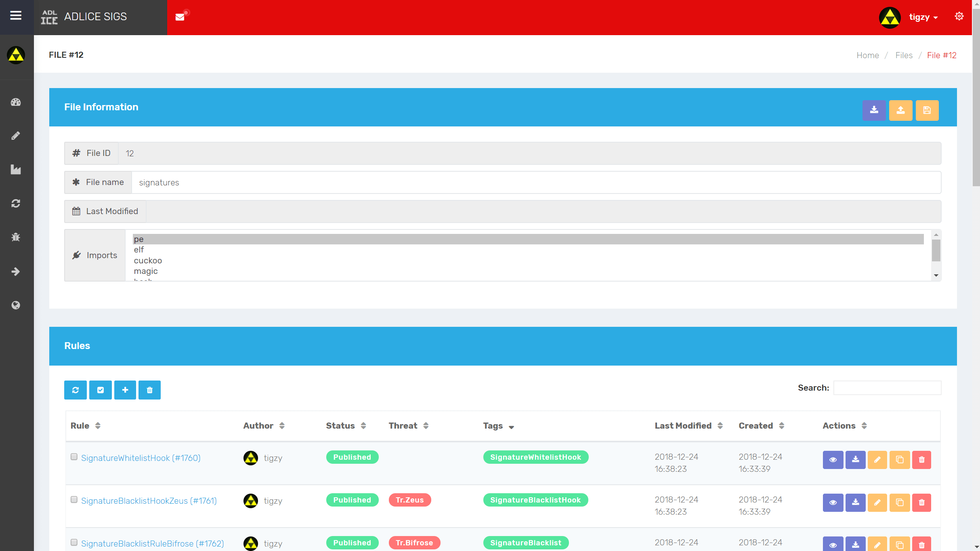
Task: Click the purple download file button in the header
Action: point(874,110)
